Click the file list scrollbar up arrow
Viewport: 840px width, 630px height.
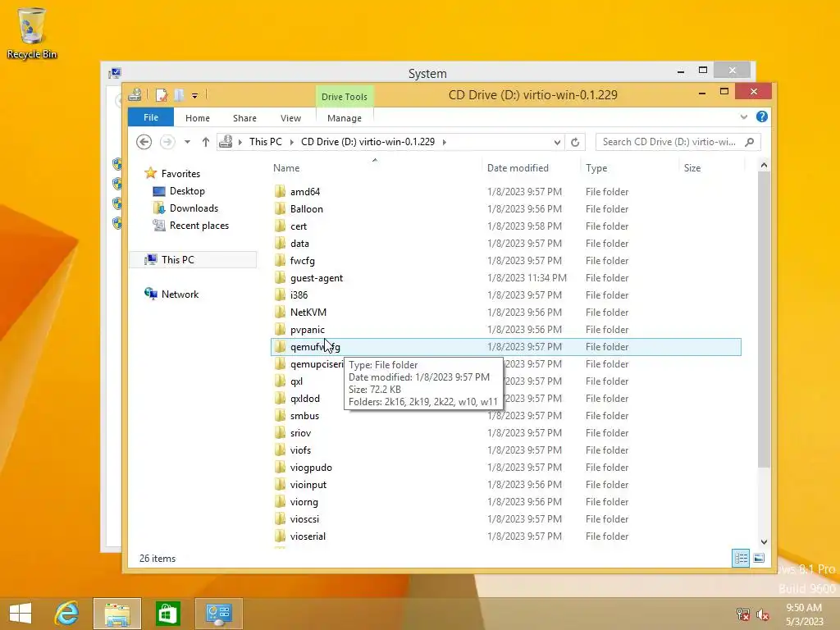point(764,166)
